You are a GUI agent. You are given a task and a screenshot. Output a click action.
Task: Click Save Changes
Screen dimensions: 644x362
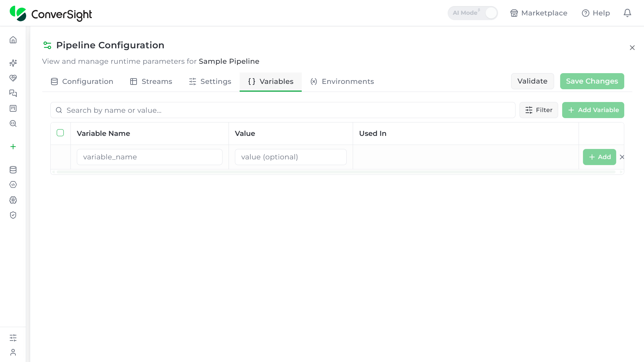pos(592,81)
